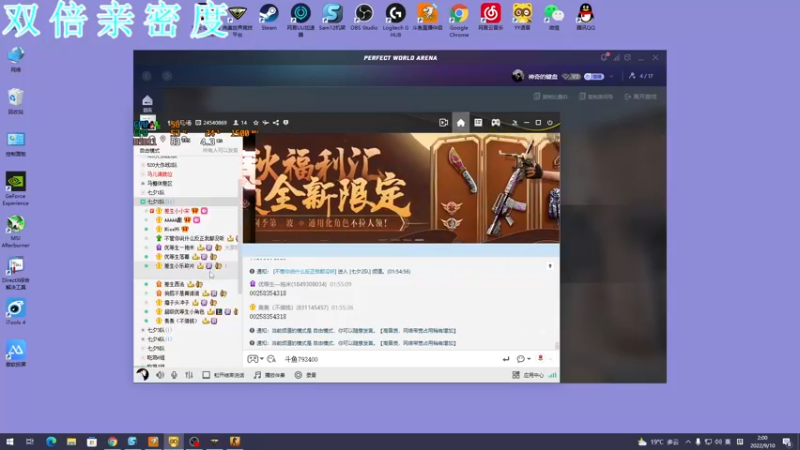Click the home icon in Perfect World Arena sidebar
This screenshot has width=800, height=450.
point(147,103)
